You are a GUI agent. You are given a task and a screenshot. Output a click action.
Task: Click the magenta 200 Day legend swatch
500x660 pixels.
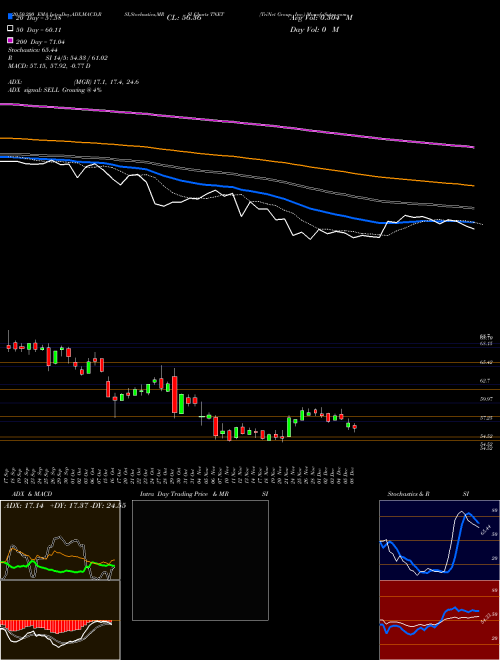pos(10,40)
